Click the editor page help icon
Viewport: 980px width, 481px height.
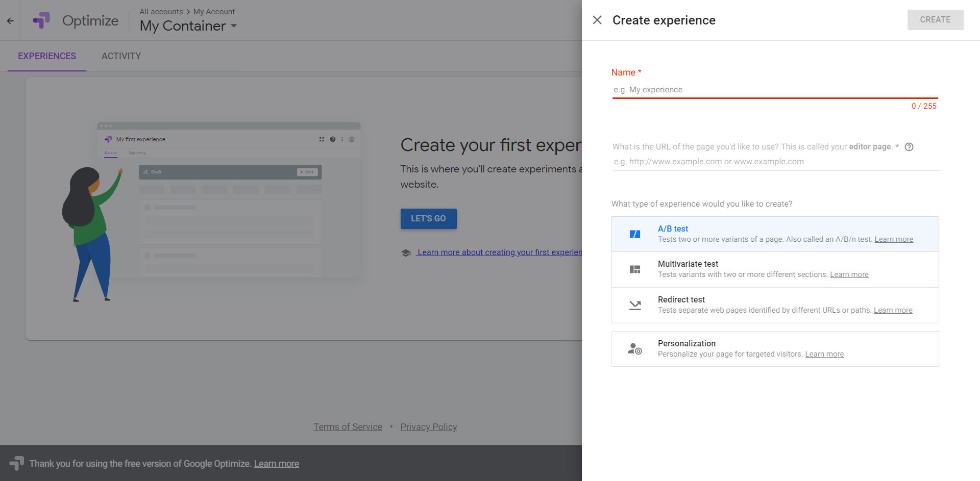(909, 147)
